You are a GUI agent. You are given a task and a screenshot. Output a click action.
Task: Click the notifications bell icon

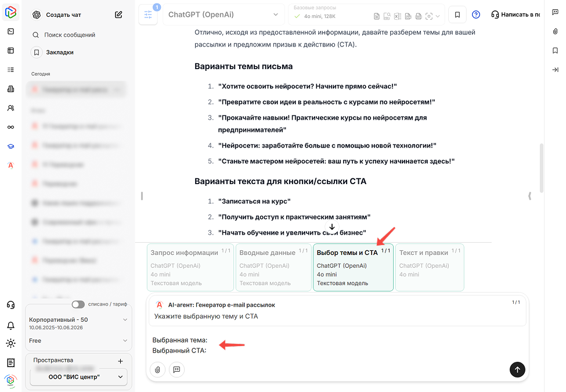click(x=10, y=326)
